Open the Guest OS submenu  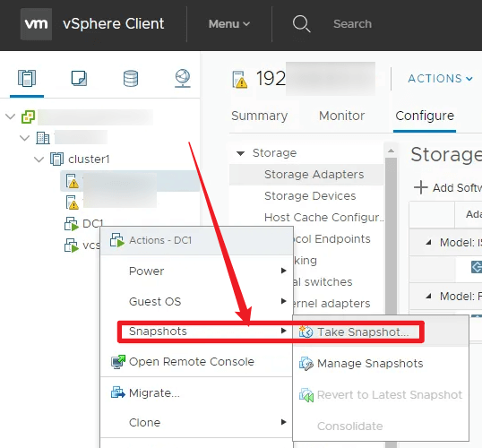(x=197, y=301)
